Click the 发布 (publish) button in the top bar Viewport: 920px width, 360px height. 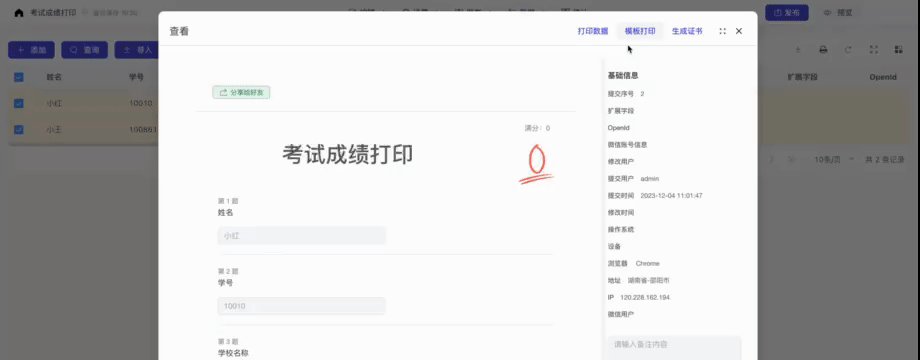[x=787, y=13]
